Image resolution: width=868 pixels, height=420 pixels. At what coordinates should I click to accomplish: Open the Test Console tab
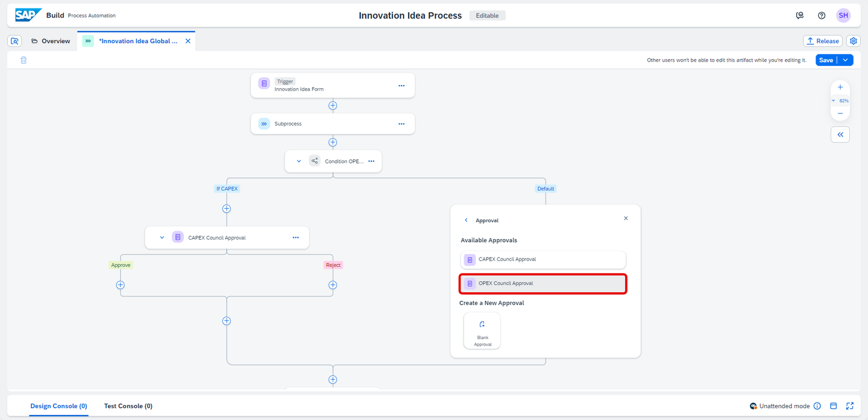(x=128, y=406)
